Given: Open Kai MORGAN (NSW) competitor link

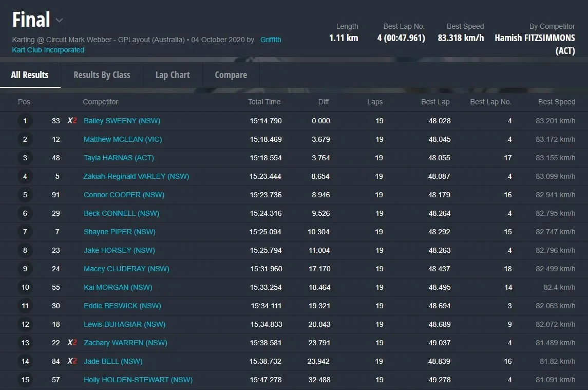Looking at the screenshot, I should pyautogui.click(x=118, y=287).
